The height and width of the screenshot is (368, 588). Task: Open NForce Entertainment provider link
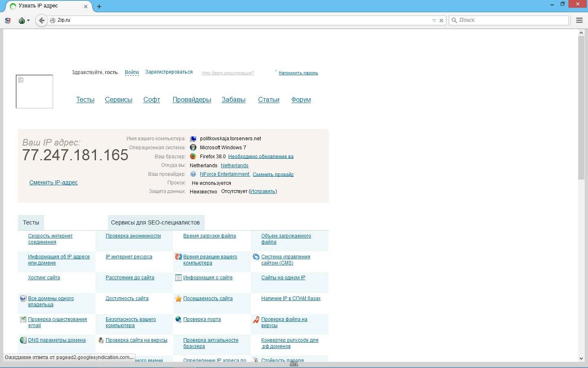tap(225, 174)
